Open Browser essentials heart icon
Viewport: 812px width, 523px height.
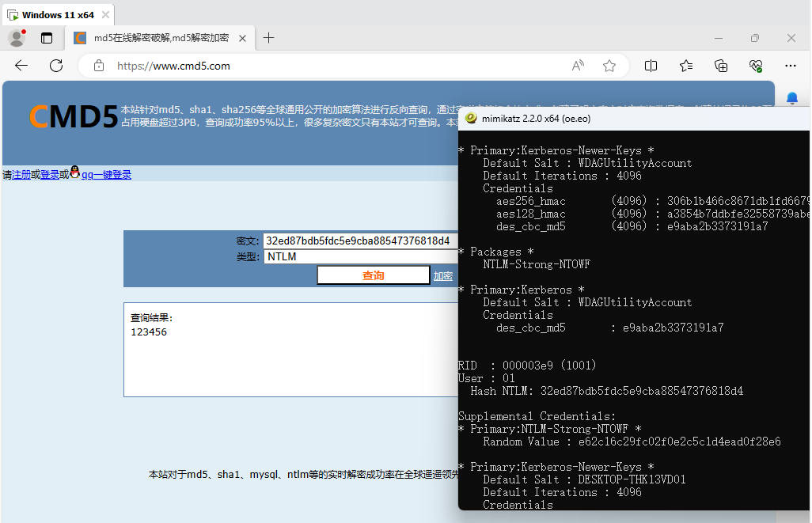(x=756, y=66)
